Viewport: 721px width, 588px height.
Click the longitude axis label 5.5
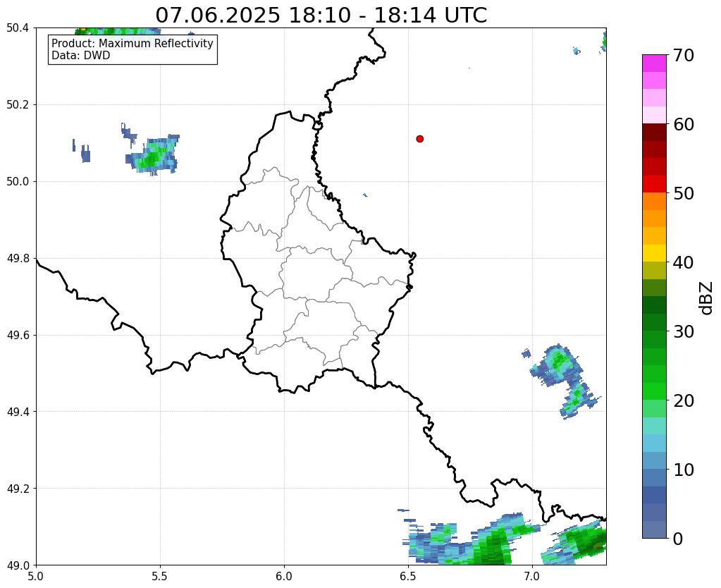point(160,577)
